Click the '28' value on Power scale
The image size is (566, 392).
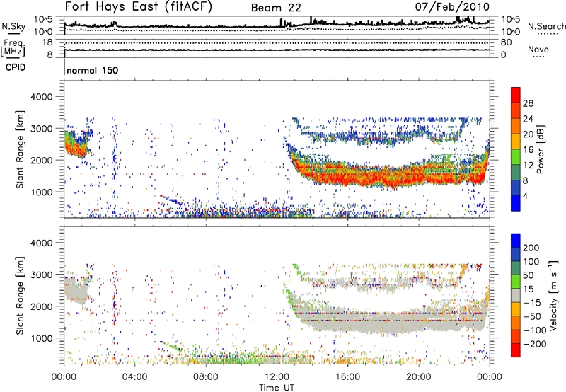pyautogui.click(x=528, y=103)
